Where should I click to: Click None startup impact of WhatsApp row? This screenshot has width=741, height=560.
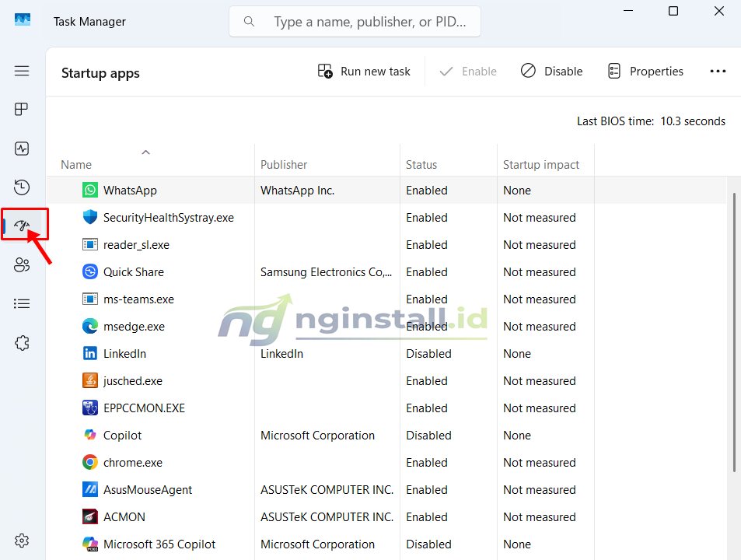tap(517, 191)
